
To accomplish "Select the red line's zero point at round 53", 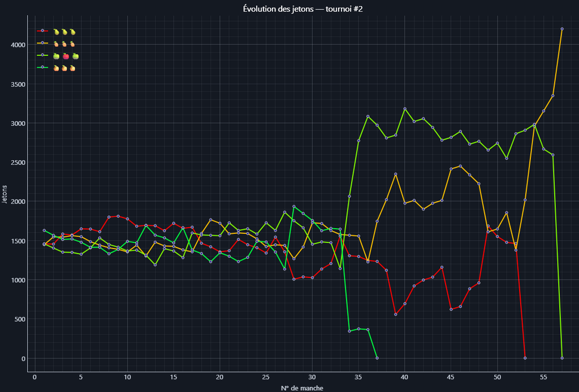I will [x=525, y=358].
